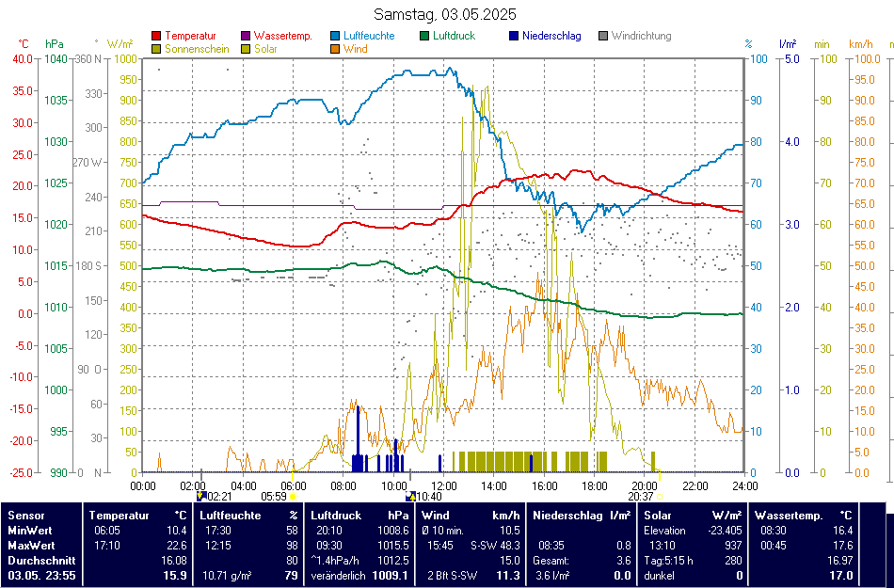
Task: Click the 12:00 time axis label
Action: (x=443, y=486)
